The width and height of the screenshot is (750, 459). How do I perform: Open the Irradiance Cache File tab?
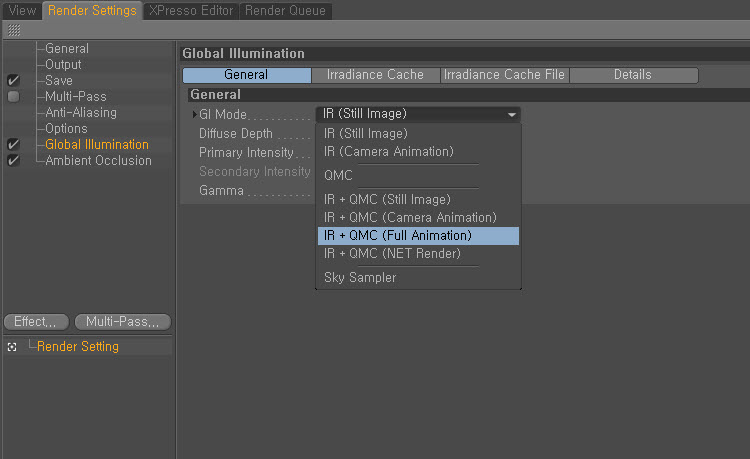504,75
